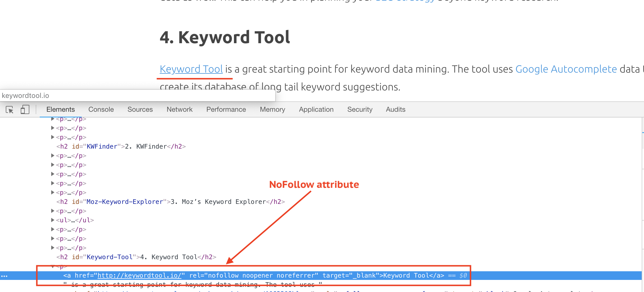Image resolution: width=644 pixels, height=292 pixels.
Task: Switch to the Security tab
Action: click(x=360, y=109)
